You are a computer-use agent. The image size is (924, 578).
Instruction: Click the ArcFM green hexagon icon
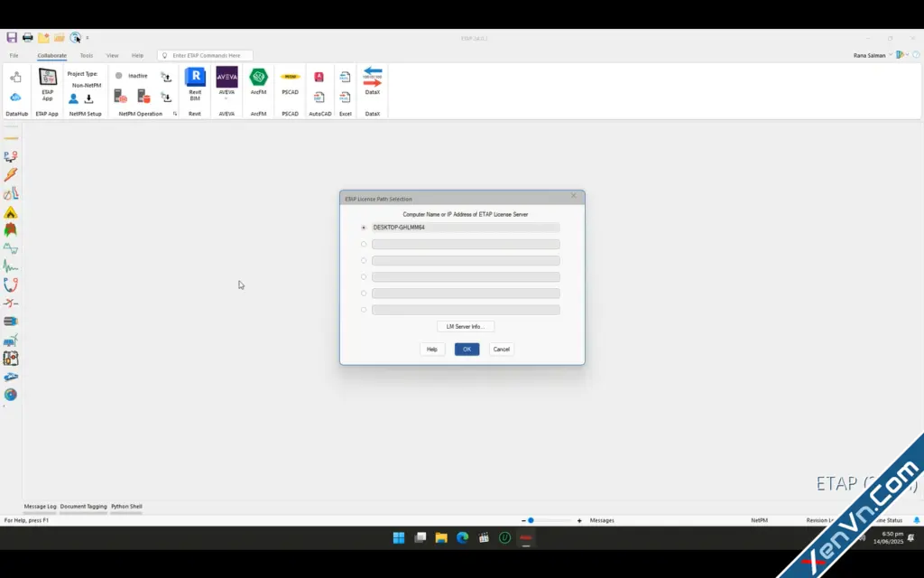coord(259,78)
